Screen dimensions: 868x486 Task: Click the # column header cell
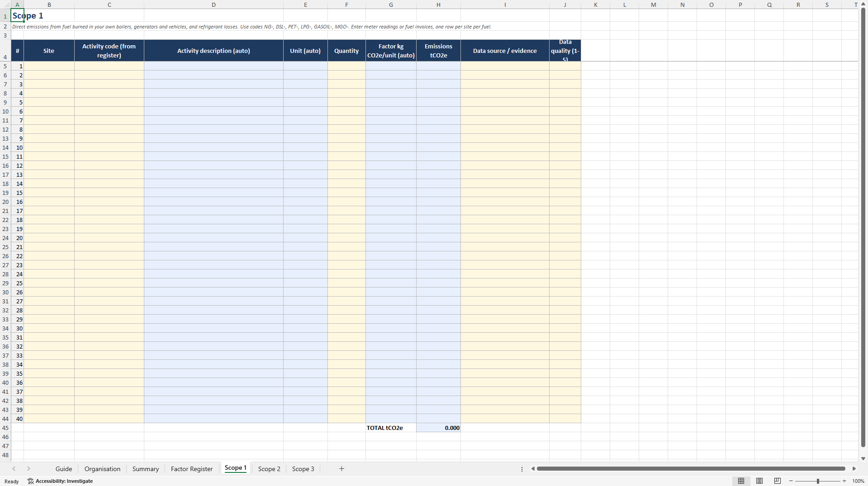click(x=17, y=51)
